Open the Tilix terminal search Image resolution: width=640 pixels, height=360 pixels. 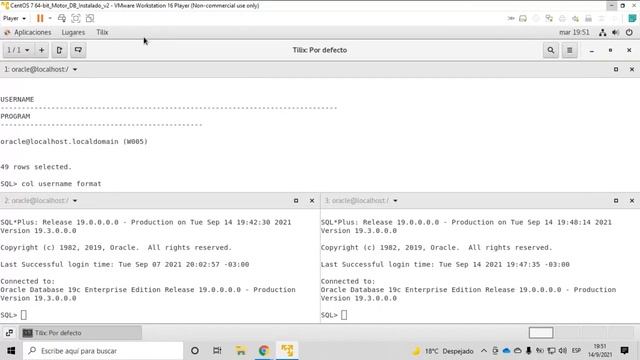click(x=551, y=50)
